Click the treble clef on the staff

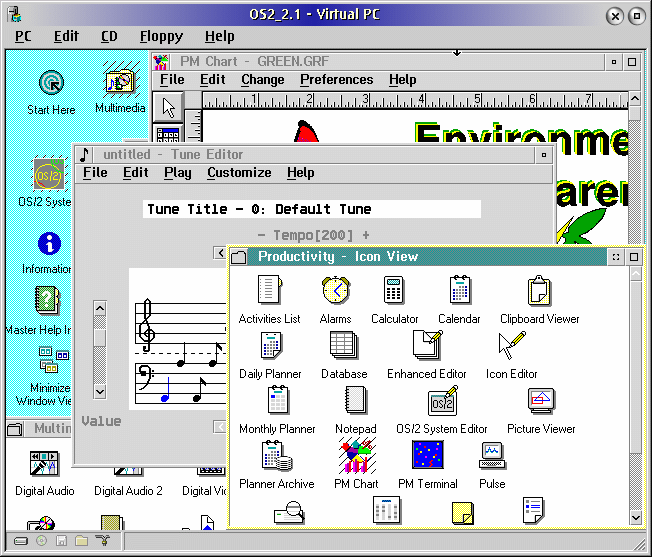(x=147, y=325)
